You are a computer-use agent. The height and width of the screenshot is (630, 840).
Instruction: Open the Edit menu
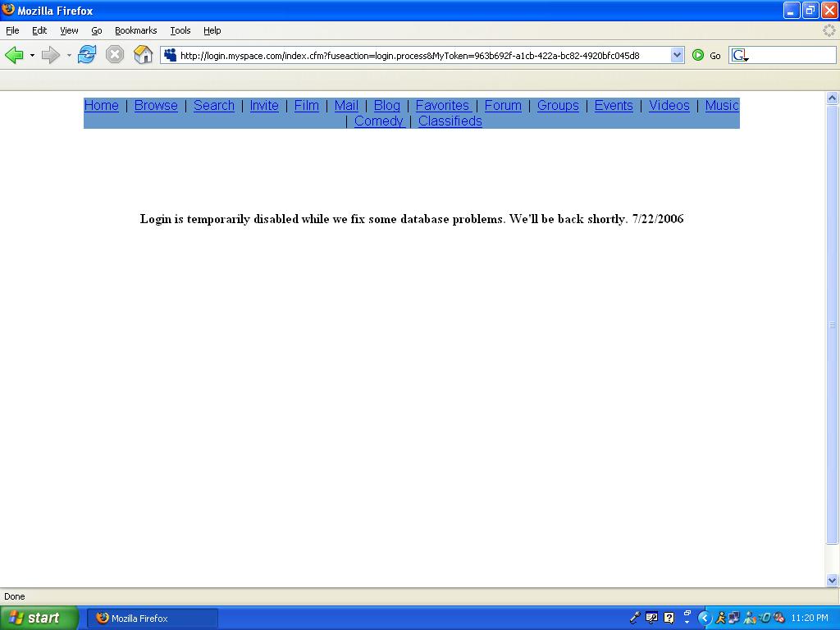click(39, 30)
